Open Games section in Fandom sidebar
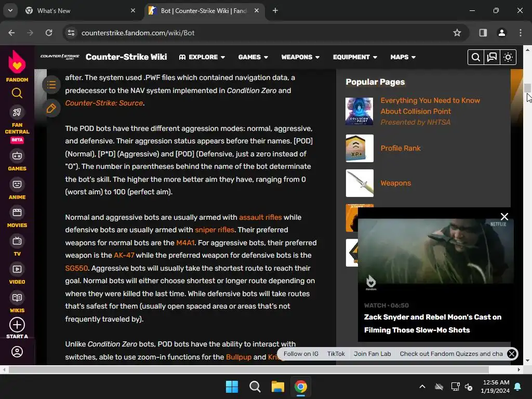 (x=17, y=160)
